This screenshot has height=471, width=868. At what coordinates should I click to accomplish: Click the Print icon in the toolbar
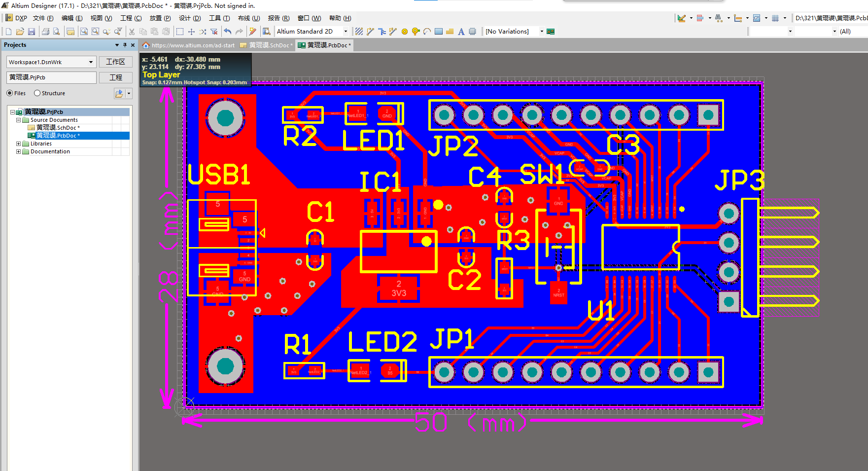tap(45, 32)
